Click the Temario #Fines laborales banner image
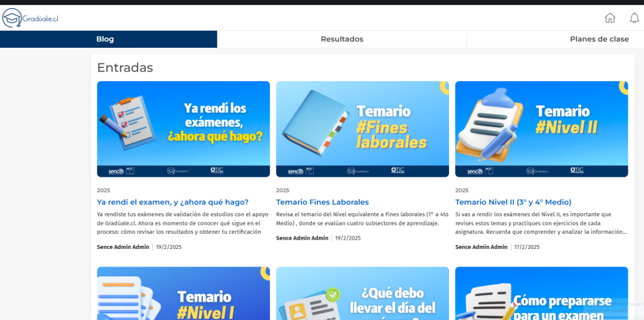This screenshot has width=644, height=320. (362, 129)
